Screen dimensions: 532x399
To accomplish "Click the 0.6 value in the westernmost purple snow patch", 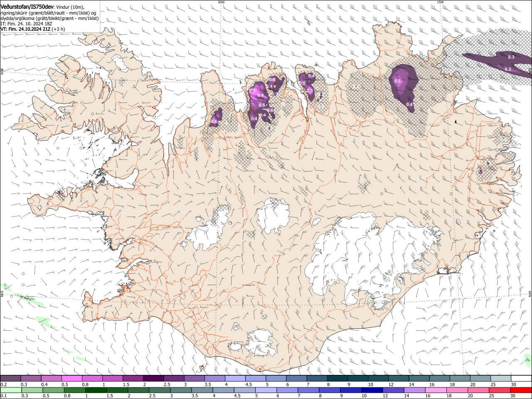I will [x=214, y=121].
